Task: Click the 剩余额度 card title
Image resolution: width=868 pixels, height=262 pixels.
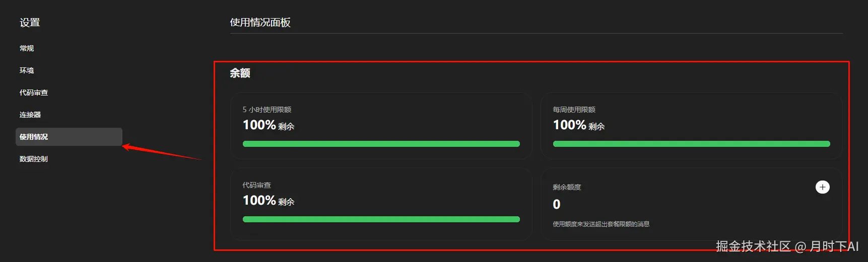Action: click(567, 187)
